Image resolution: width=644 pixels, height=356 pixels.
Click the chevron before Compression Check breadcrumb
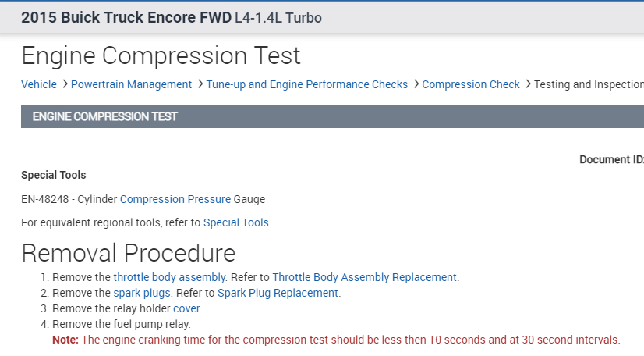coord(416,84)
